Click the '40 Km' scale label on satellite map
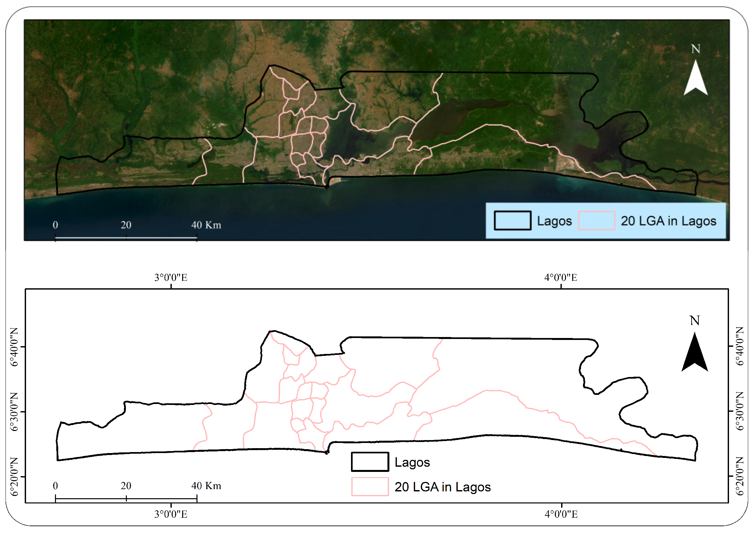Screen dimensions: 756x533 (x=206, y=225)
